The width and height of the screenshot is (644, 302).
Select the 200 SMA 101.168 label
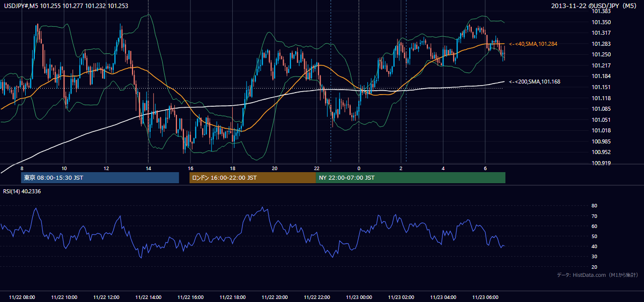click(x=534, y=82)
